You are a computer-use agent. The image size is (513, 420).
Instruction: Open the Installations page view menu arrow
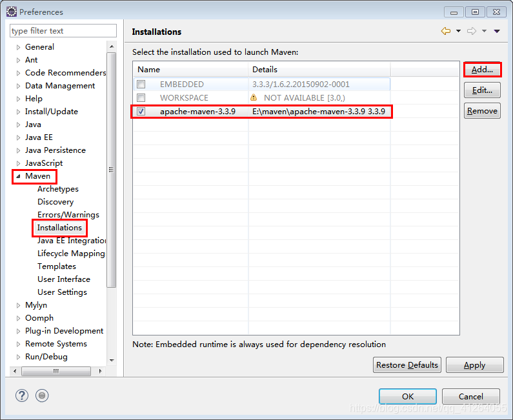497,31
